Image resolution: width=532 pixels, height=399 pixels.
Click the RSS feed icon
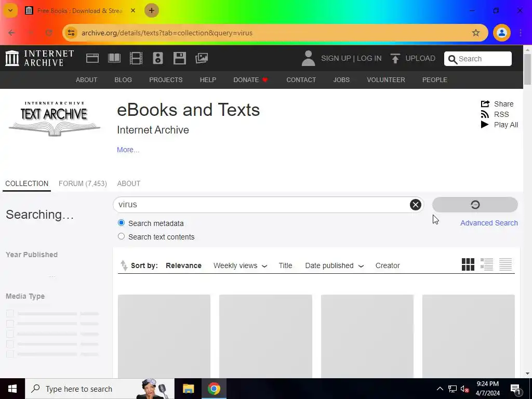tap(485, 114)
